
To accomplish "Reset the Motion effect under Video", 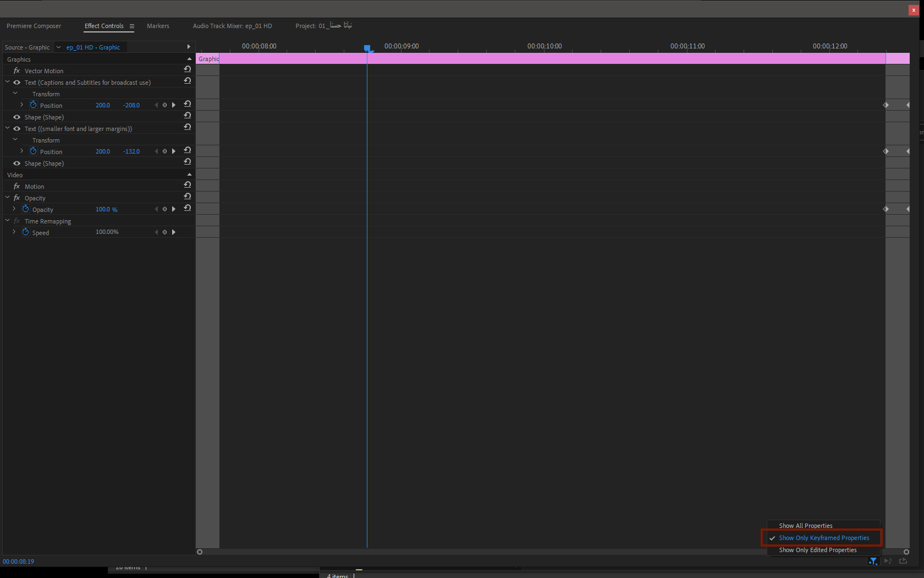I will click(x=187, y=184).
